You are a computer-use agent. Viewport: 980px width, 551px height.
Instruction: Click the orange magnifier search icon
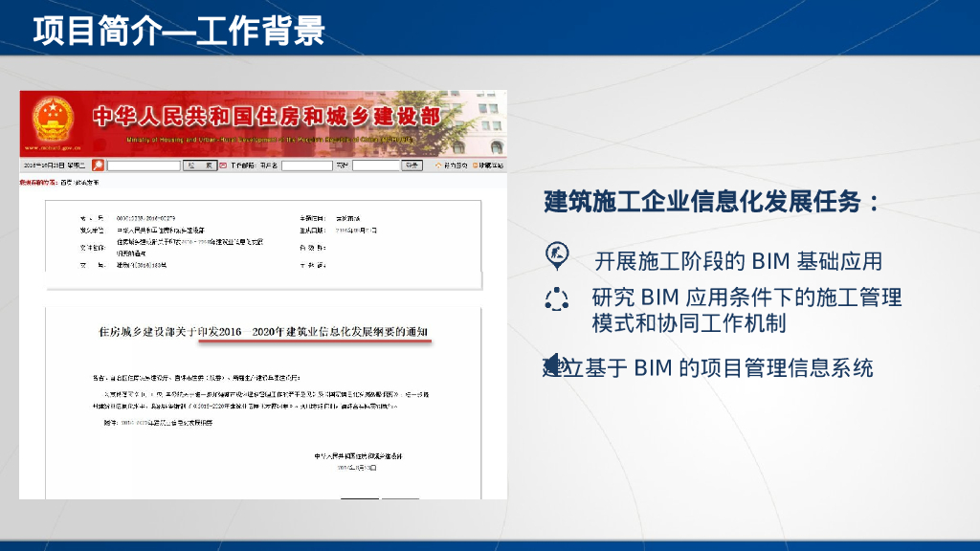[x=99, y=165]
